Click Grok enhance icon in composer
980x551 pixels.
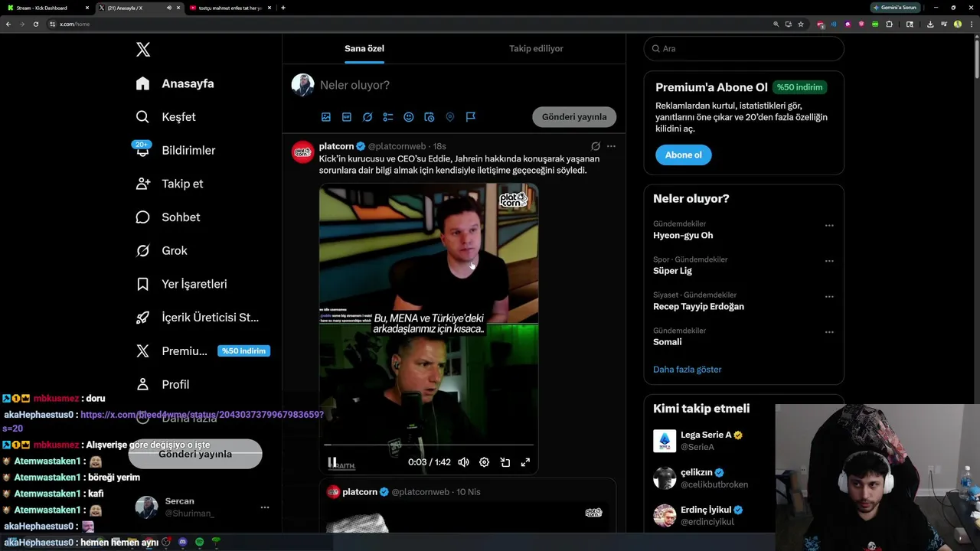coord(367,117)
